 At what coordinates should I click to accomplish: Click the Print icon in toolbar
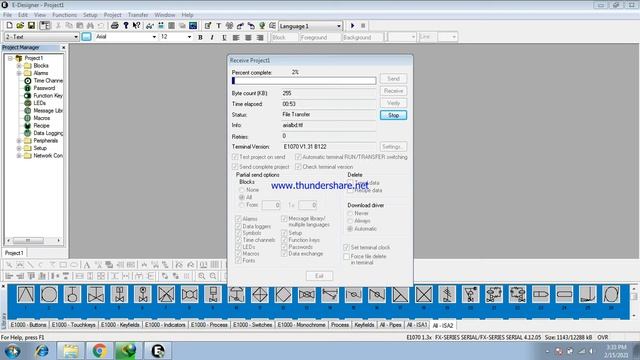click(115, 26)
